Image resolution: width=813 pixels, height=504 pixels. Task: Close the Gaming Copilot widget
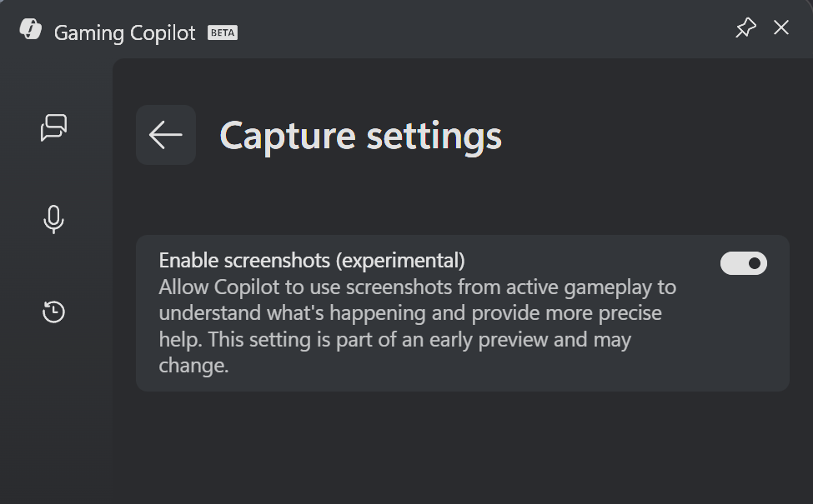tap(781, 28)
